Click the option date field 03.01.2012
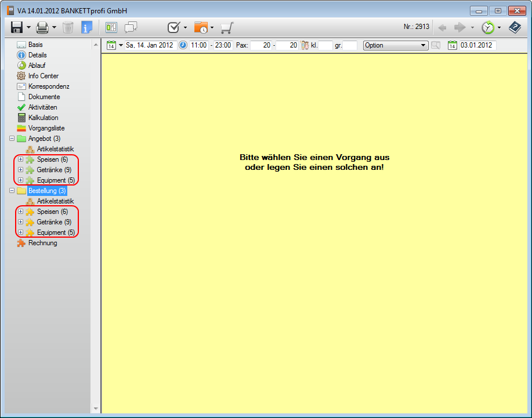Viewport: 532px width, 418px height. coord(476,45)
